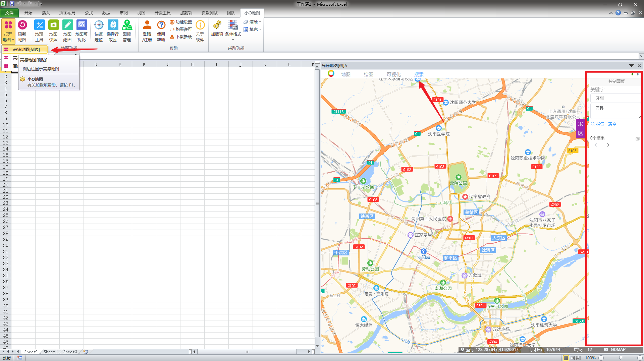
Task: Select the 地图绘图 map drawing tool
Action: [x=67, y=31]
